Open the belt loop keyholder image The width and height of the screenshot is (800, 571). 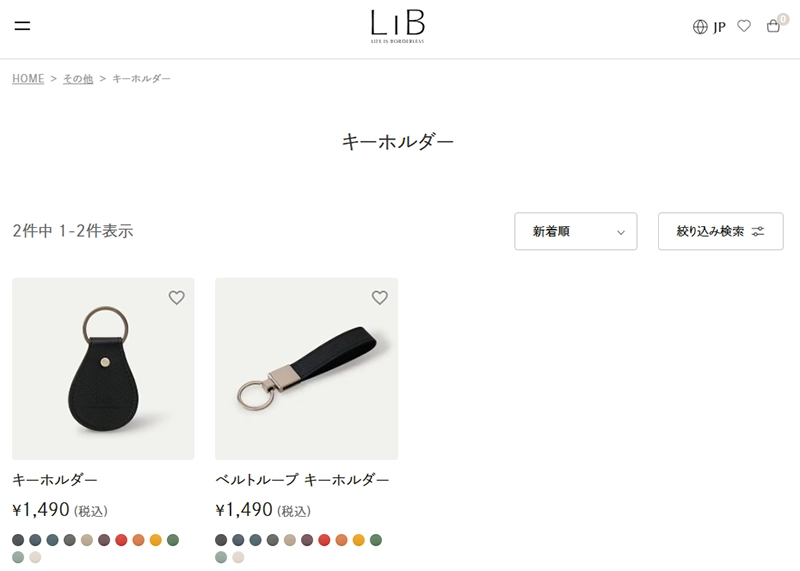pos(307,369)
